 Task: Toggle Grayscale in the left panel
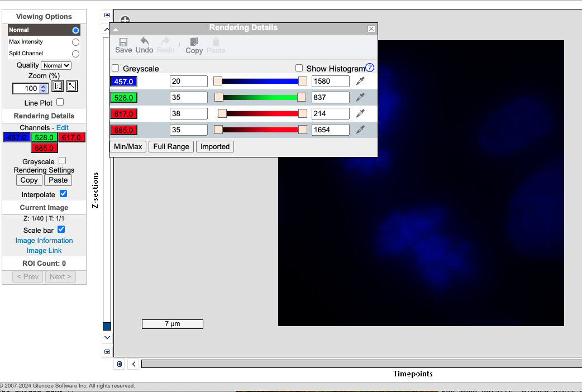coord(63,160)
